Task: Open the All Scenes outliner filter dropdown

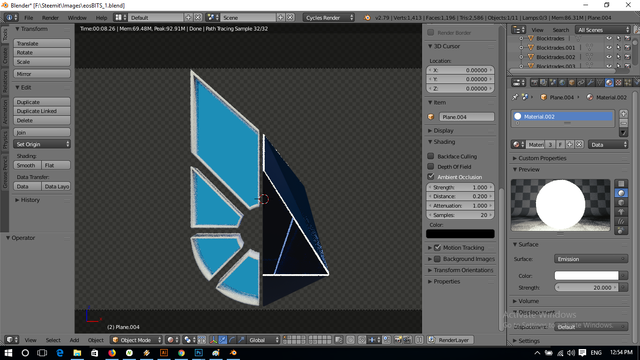Action: (603, 30)
